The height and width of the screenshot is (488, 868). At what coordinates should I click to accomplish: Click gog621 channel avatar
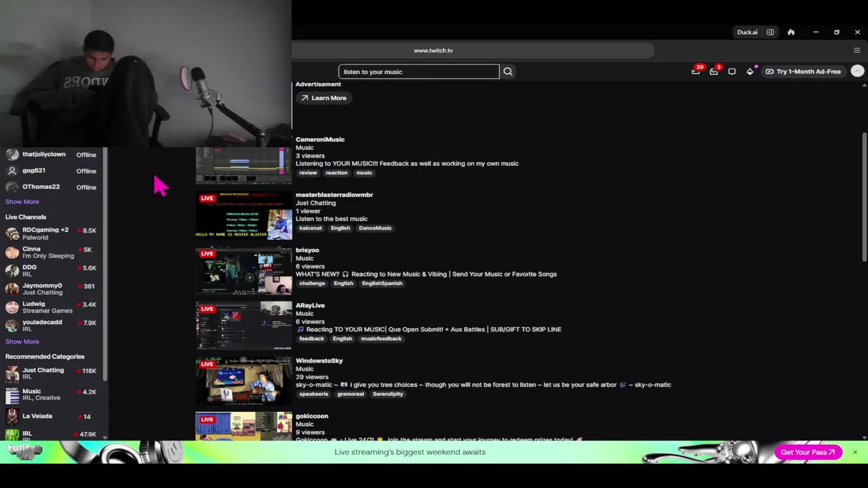tap(12, 171)
